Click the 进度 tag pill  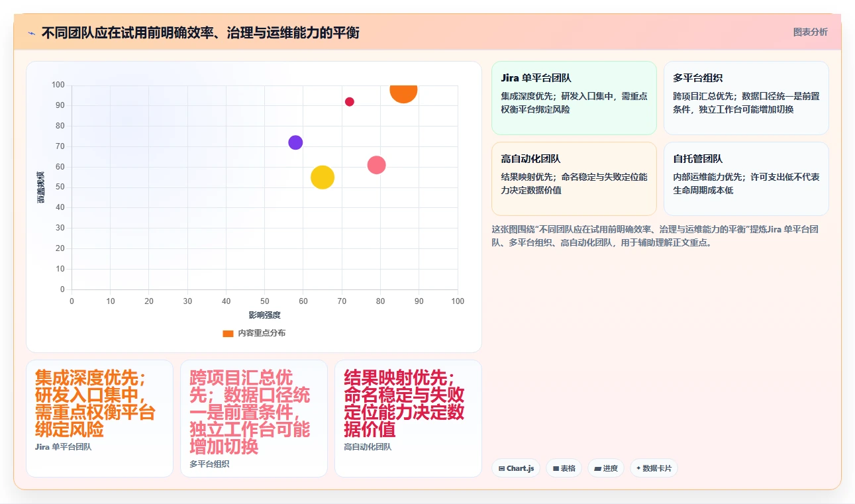[x=606, y=468]
